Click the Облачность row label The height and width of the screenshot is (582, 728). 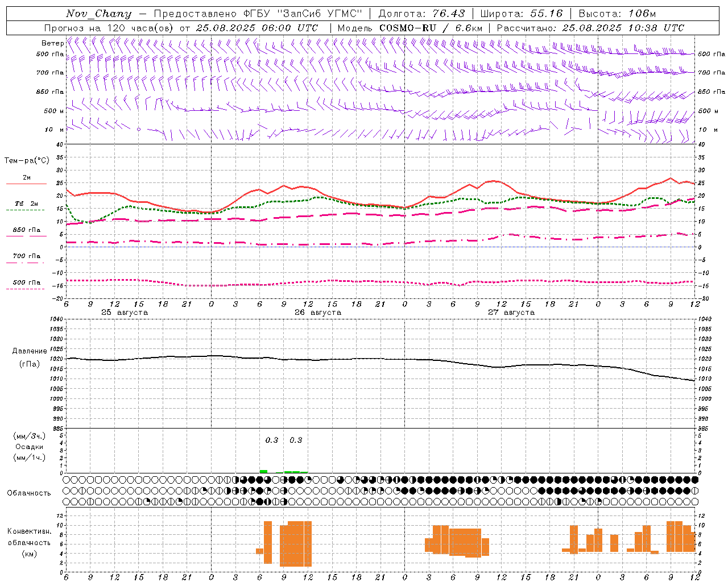[x=29, y=493]
